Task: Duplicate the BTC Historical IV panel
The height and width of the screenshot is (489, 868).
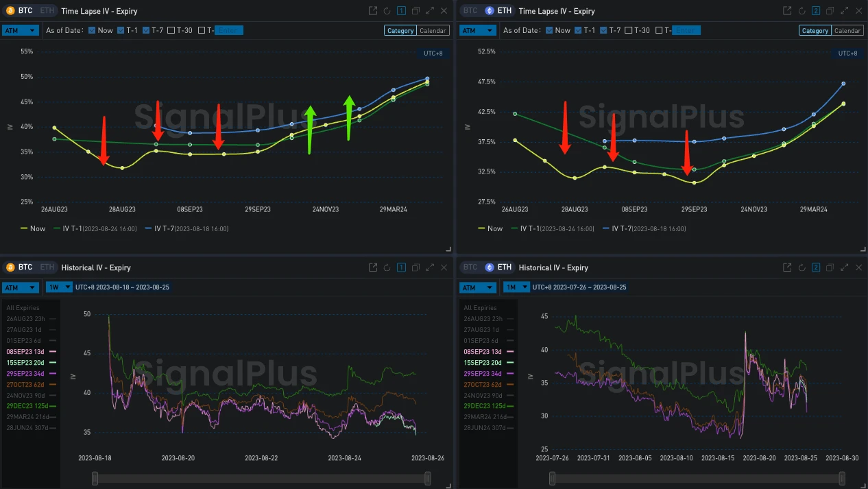Action: pos(415,267)
